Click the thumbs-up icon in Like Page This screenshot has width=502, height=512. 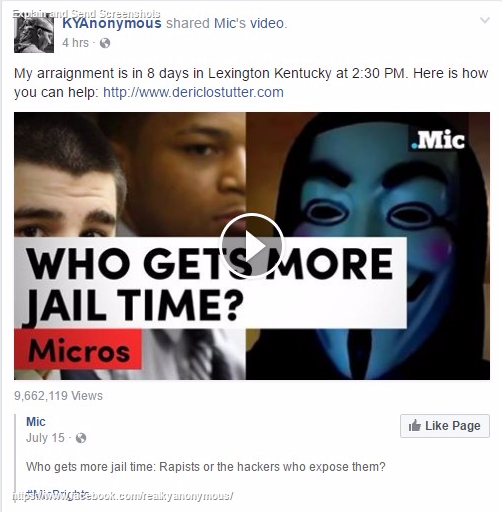coord(414,426)
